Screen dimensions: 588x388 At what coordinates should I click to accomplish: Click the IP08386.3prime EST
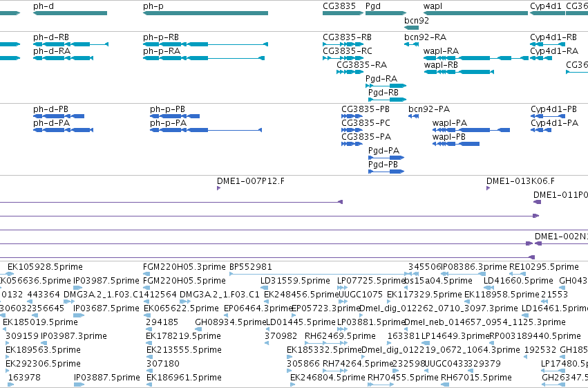click(x=474, y=267)
